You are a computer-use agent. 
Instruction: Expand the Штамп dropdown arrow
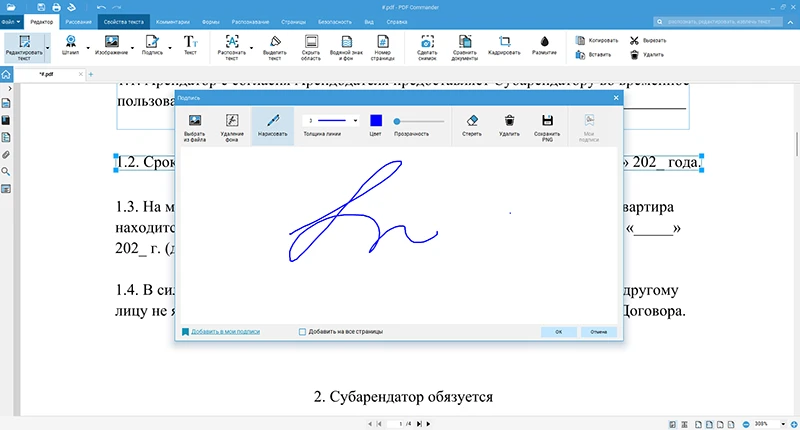(x=88, y=48)
